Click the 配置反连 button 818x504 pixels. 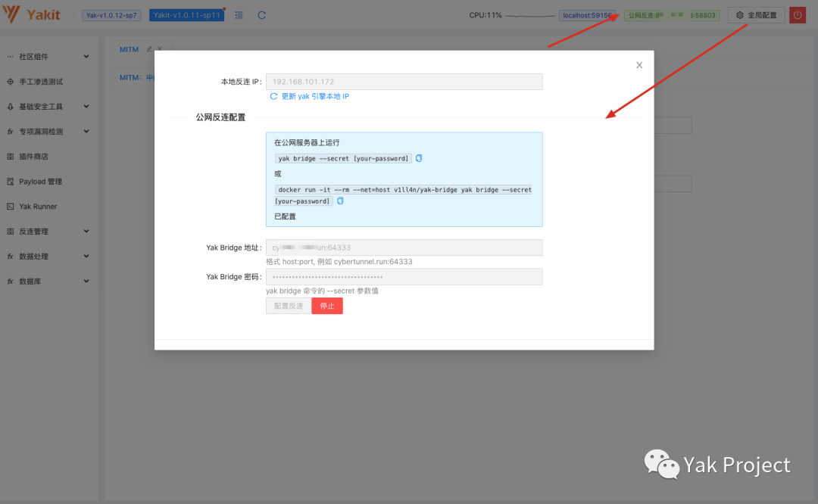289,306
